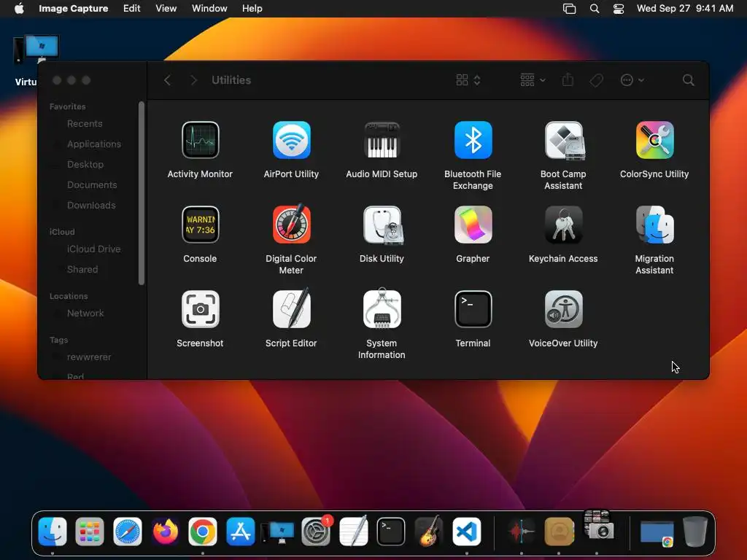Click the Finder window search icon
Screen dimensions: 747x560
pos(688,80)
